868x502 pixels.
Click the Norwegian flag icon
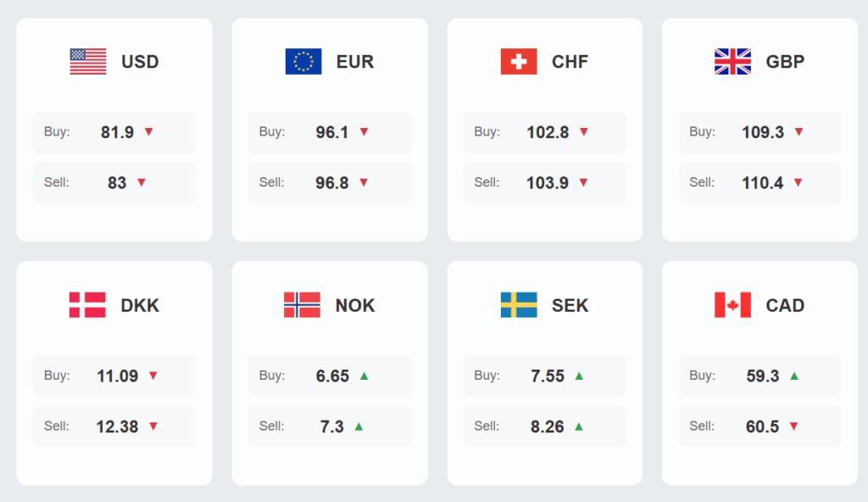coord(303,305)
